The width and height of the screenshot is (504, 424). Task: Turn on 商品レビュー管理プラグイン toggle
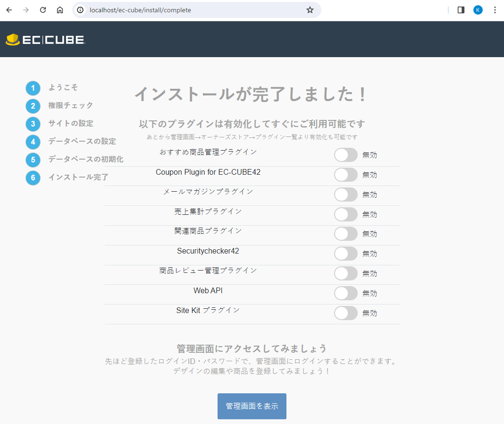click(346, 273)
